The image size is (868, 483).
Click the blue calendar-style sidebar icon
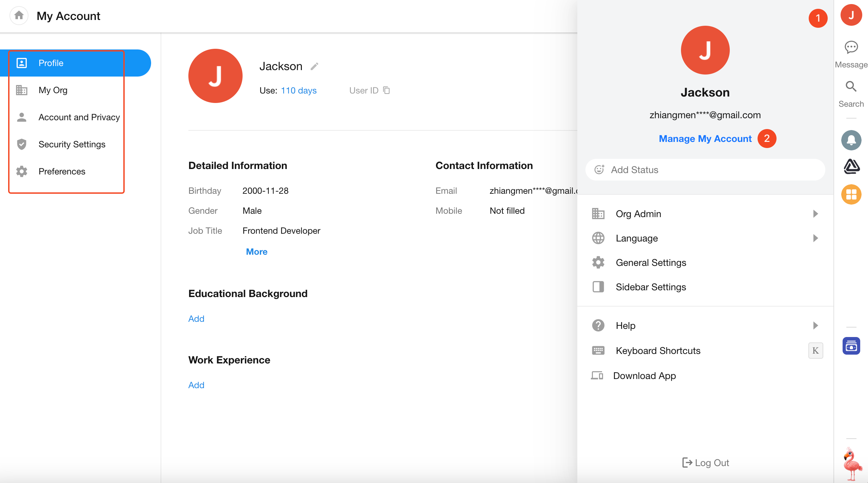pos(851,346)
